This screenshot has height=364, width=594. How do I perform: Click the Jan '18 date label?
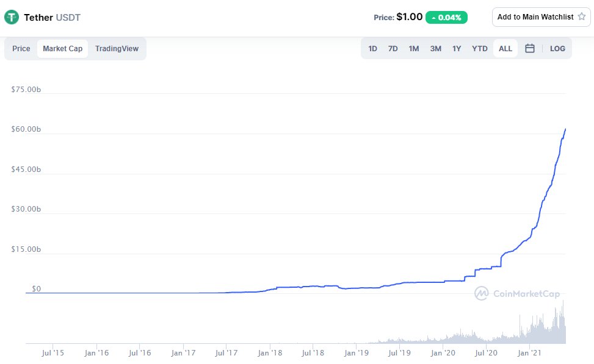pyautogui.click(x=270, y=353)
